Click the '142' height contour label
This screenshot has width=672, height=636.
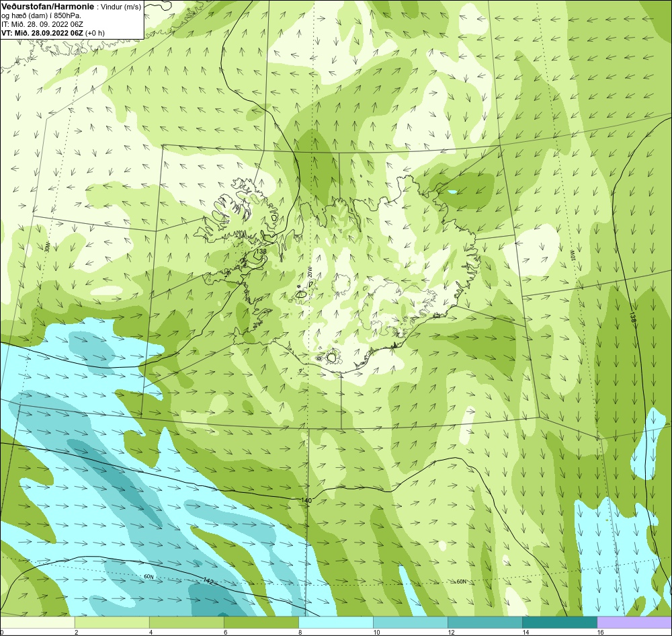[208, 581]
